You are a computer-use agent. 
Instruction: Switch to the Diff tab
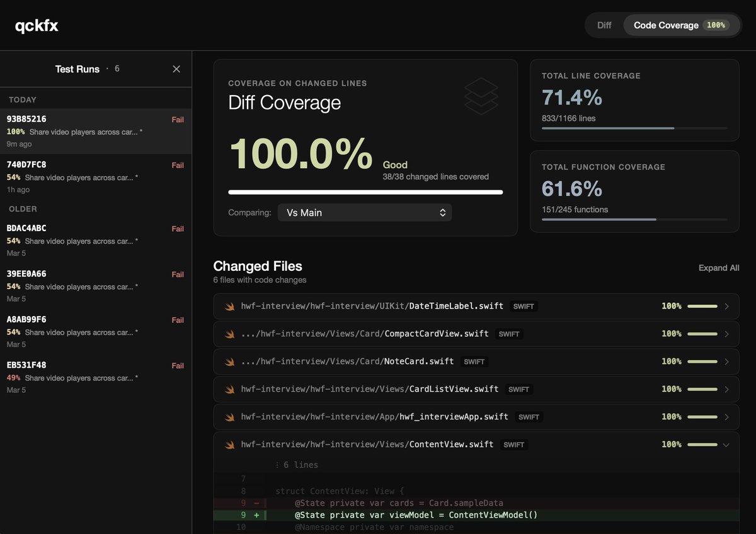tap(604, 25)
